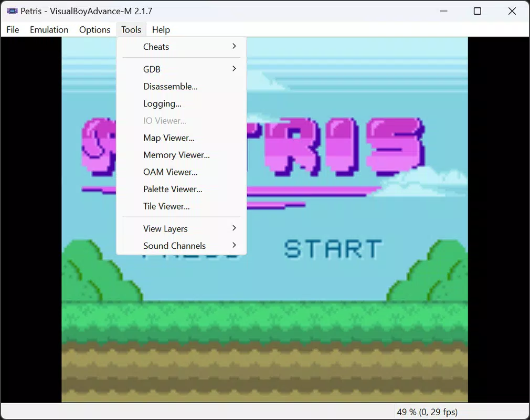
Task: Close the open Tools menu
Action: click(x=131, y=30)
